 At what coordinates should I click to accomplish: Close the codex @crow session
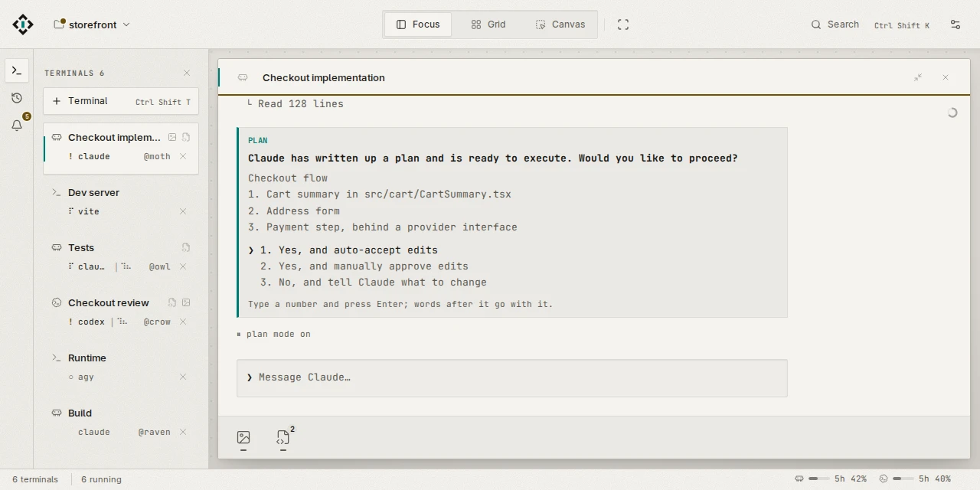coord(183,322)
